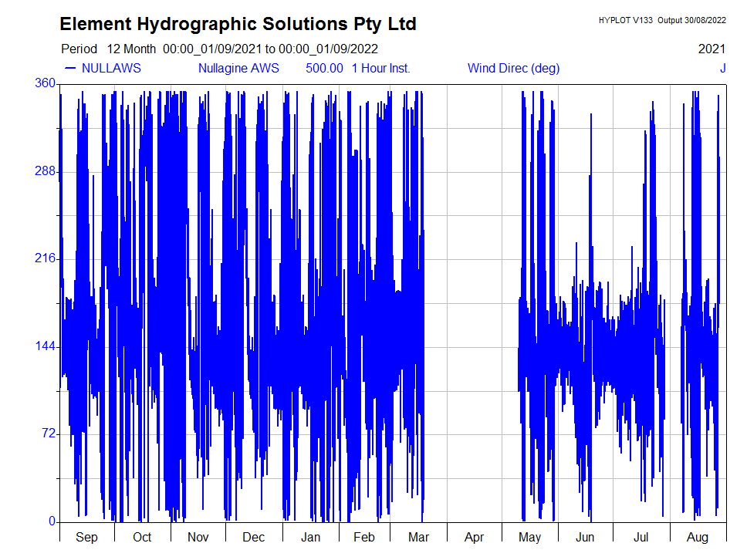Screen dimensions: 747x560
Task: Click the HYPLOT V133 output date text
Action: point(661,21)
